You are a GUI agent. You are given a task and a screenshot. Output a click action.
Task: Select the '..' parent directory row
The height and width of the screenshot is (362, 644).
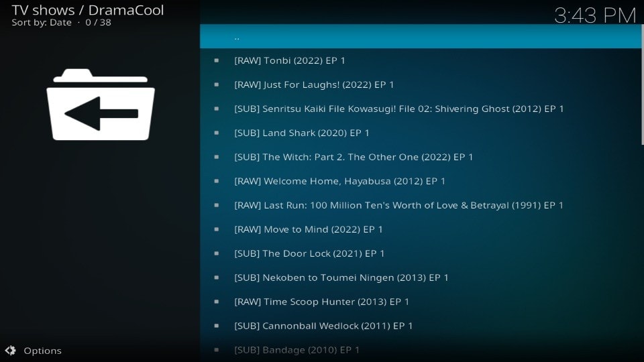[x=420, y=36]
